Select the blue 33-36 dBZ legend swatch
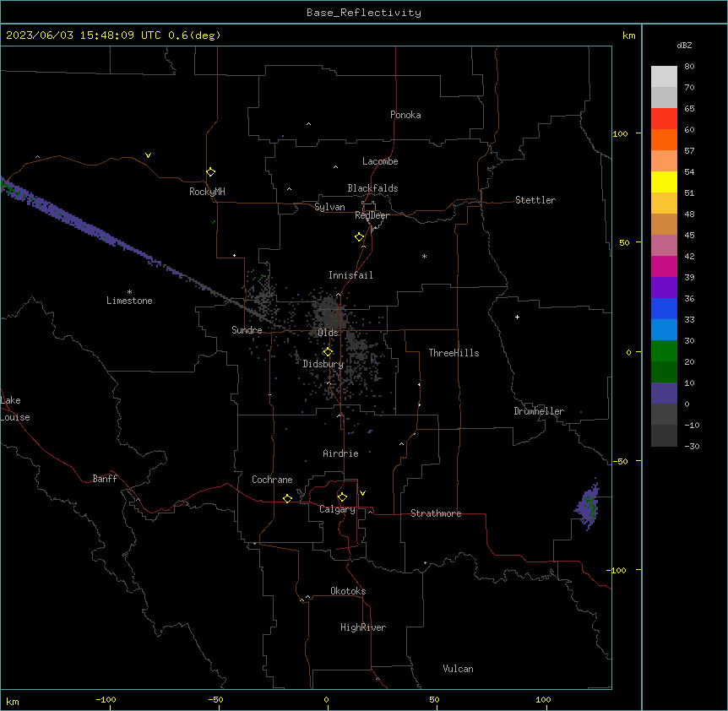The width and height of the screenshot is (728, 711). 664,308
